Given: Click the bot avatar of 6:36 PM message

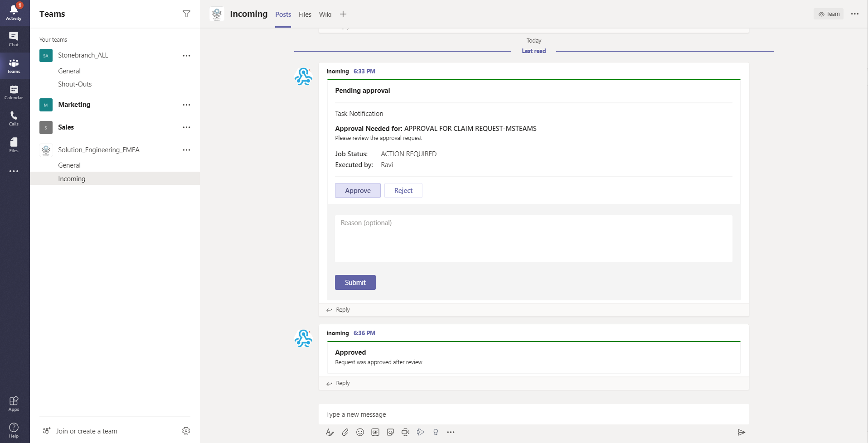Looking at the screenshot, I should [304, 338].
